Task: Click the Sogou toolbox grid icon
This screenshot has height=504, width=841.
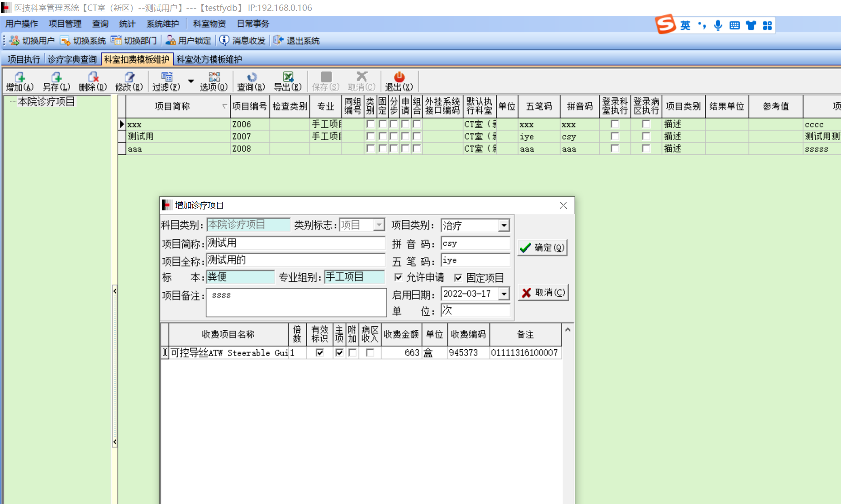Action: [767, 25]
